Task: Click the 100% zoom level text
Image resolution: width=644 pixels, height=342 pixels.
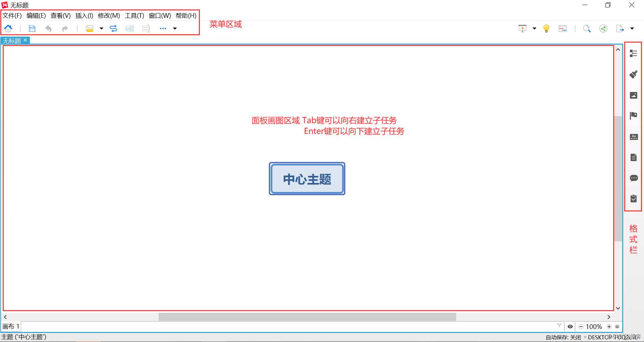Action: click(594, 327)
